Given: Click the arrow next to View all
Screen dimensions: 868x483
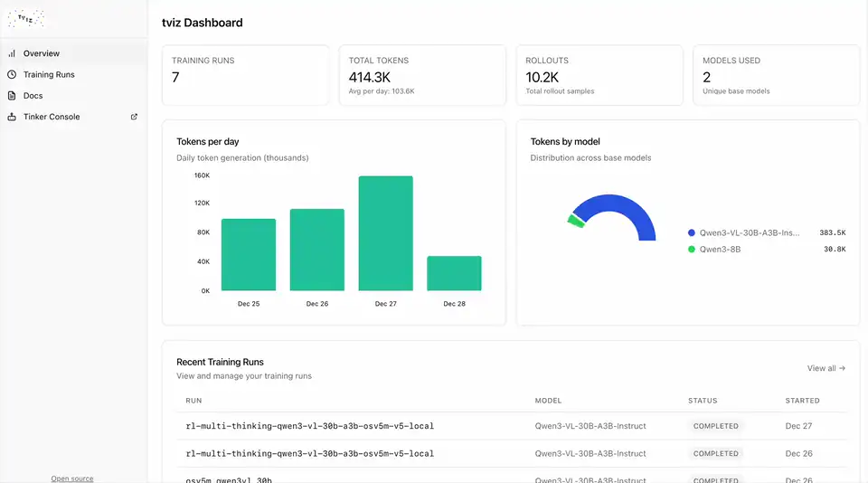Looking at the screenshot, I should point(842,368).
